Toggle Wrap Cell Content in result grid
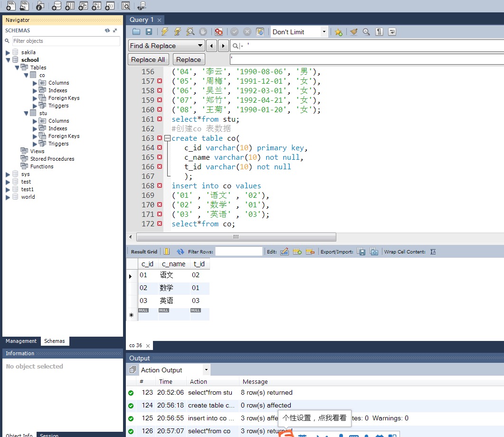The image size is (504, 437). coord(433,252)
